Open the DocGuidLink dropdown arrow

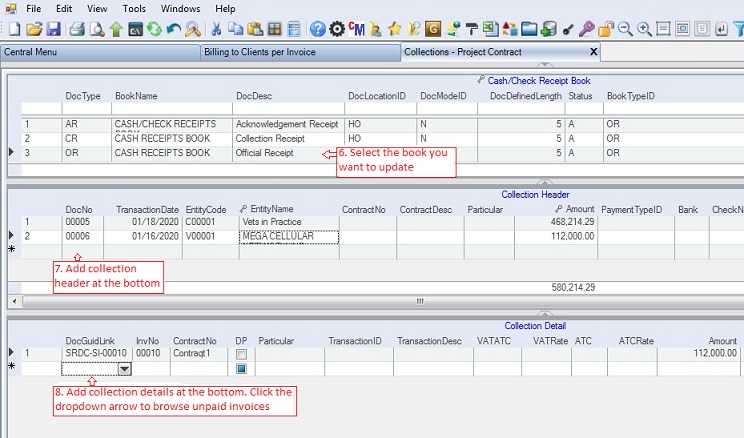125,369
